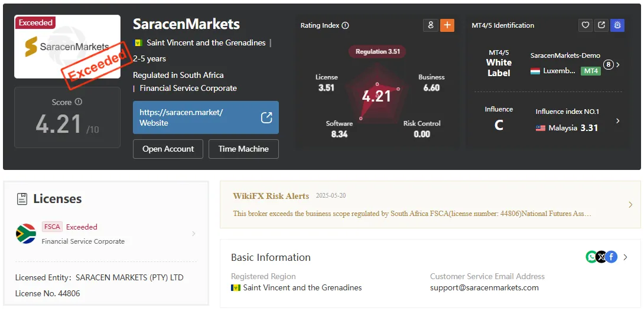
Task: Click the user profile icon in Rating Index
Action: click(431, 25)
